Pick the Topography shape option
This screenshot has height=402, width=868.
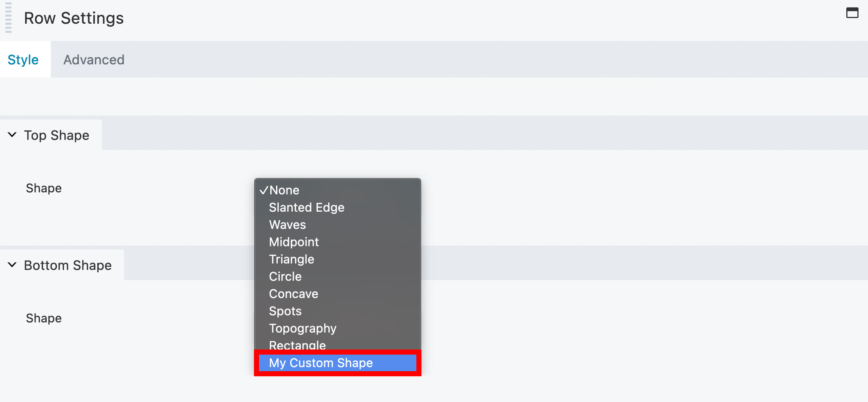[x=302, y=328]
